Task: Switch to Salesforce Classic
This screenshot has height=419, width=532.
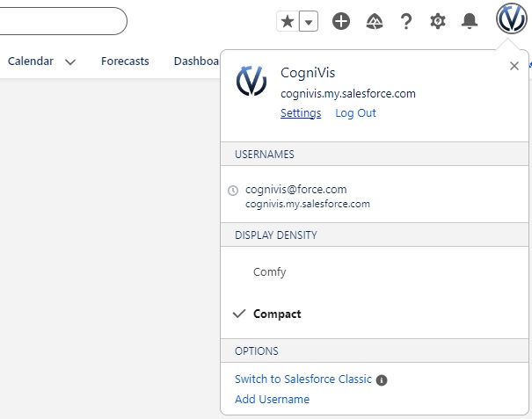Action: [302, 380]
